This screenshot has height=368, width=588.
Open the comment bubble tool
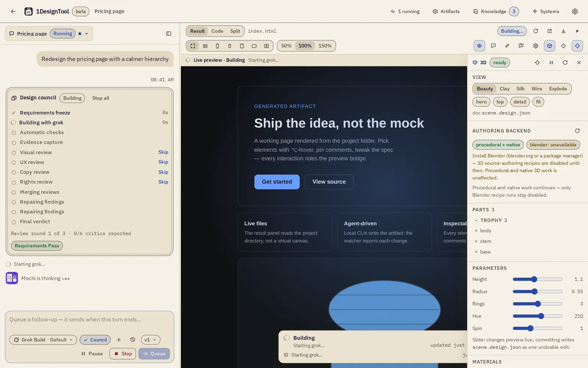pos(493,46)
